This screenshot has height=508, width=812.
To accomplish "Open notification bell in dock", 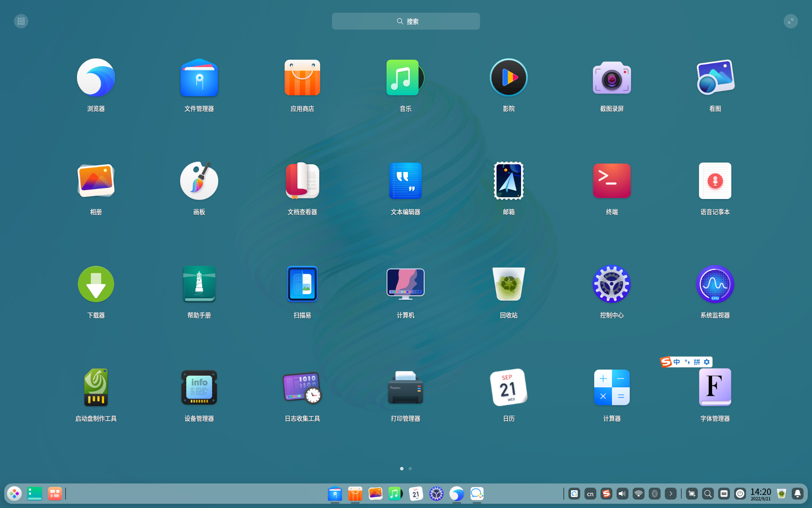I will click(798, 494).
